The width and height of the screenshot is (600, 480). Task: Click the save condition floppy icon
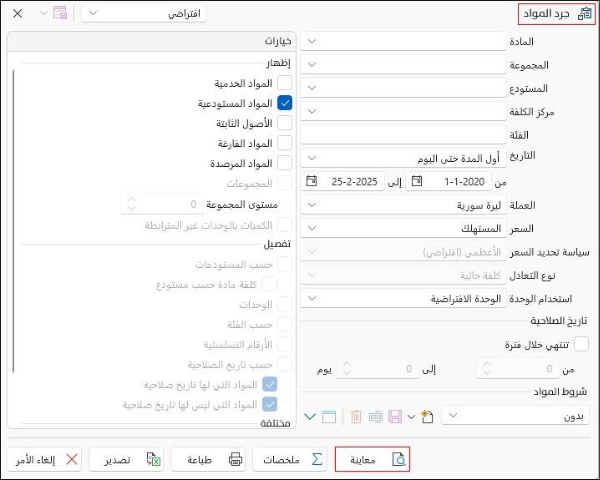coord(395,416)
